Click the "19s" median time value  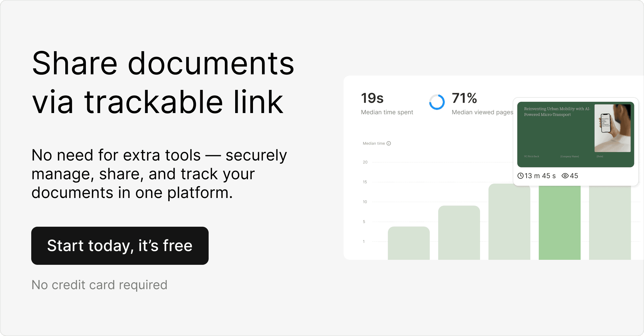pos(372,98)
